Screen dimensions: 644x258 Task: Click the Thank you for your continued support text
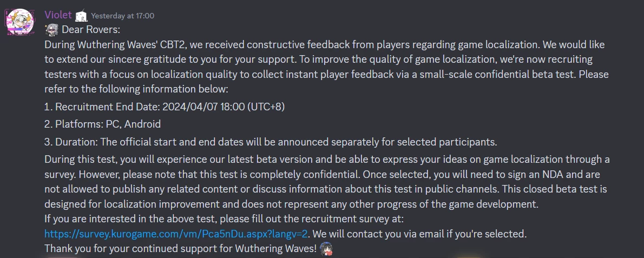point(181,249)
